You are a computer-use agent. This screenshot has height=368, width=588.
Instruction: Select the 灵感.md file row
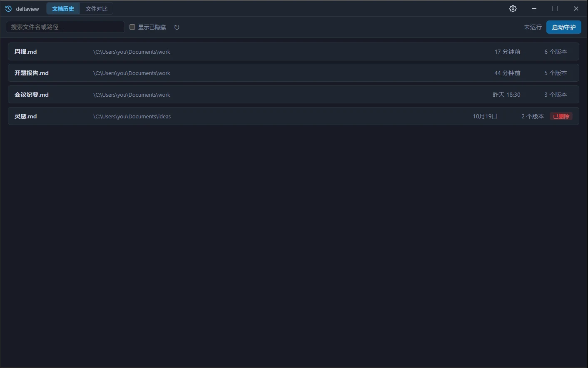pos(294,116)
